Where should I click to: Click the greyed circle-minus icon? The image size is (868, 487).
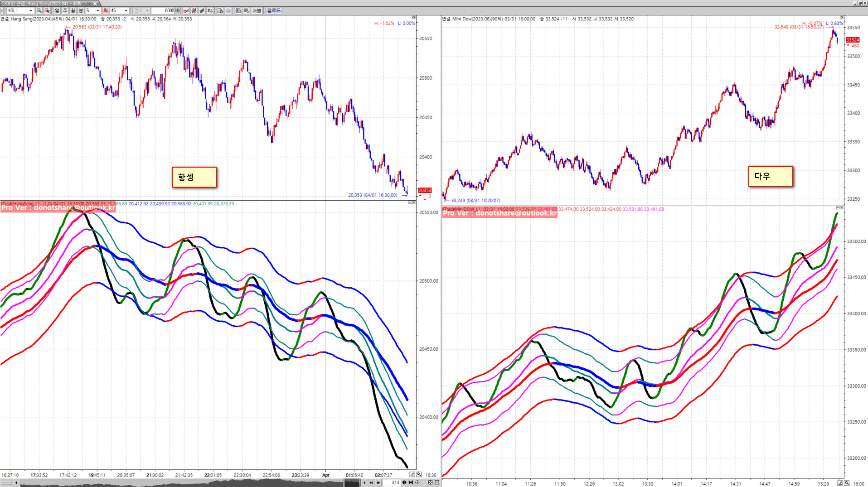click(x=424, y=483)
